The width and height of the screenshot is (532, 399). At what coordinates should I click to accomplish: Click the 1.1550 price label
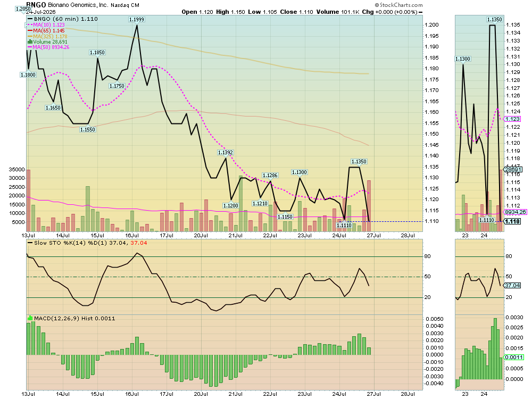[x=88, y=129]
